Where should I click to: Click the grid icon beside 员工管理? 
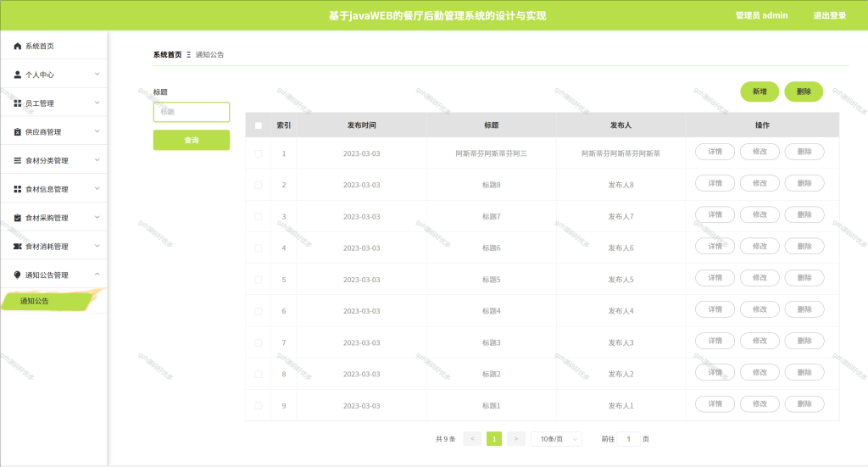coord(17,103)
